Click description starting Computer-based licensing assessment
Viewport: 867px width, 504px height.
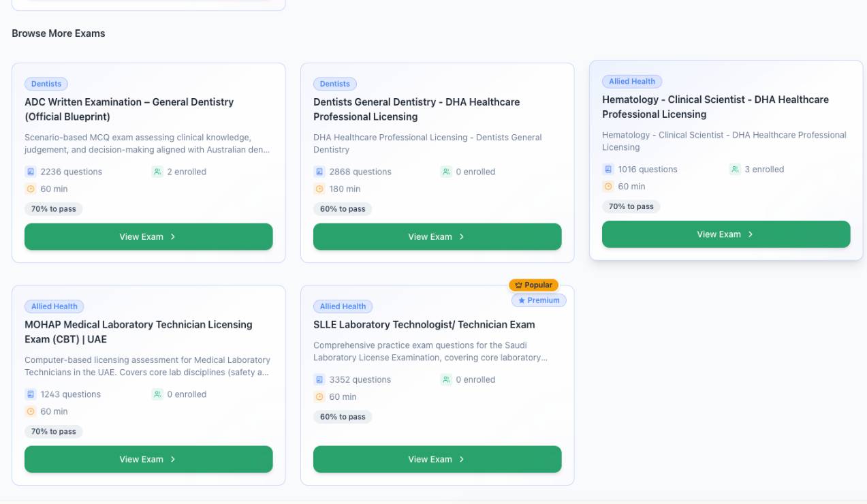[x=147, y=366]
